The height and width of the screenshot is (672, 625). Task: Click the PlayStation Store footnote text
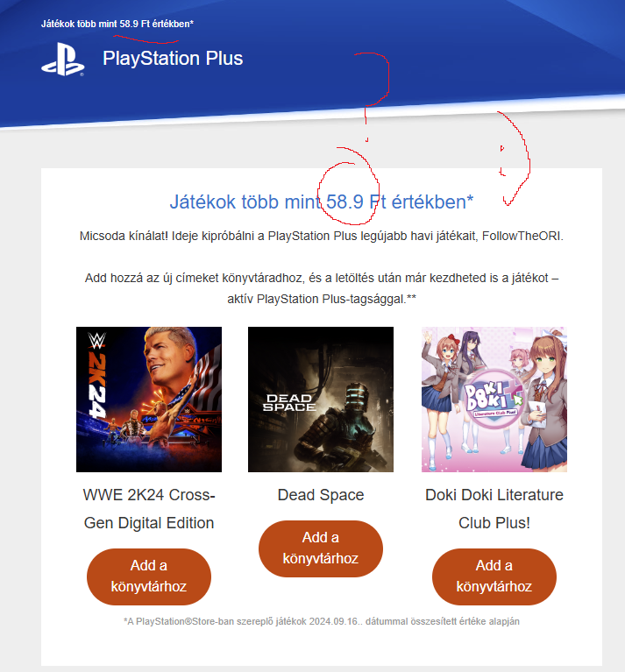(x=322, y=621)
